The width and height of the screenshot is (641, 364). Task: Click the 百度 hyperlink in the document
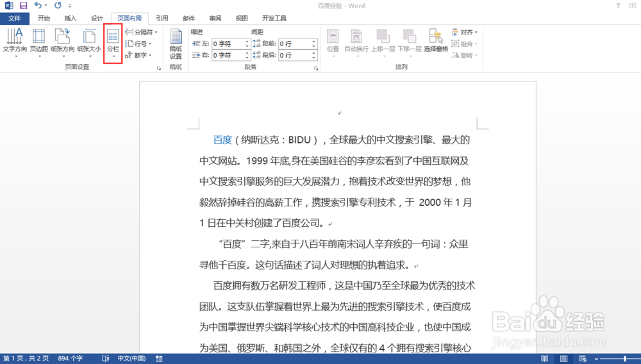point(223,140)
